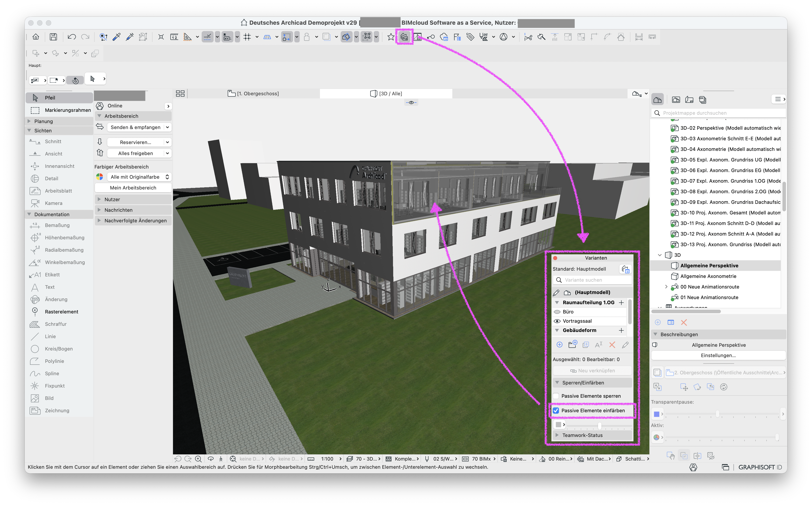Image resolution: width=812 pixels, height=506 pixels.
Task: Toggle visibility of Büro variant
Action: coord(557,312)
